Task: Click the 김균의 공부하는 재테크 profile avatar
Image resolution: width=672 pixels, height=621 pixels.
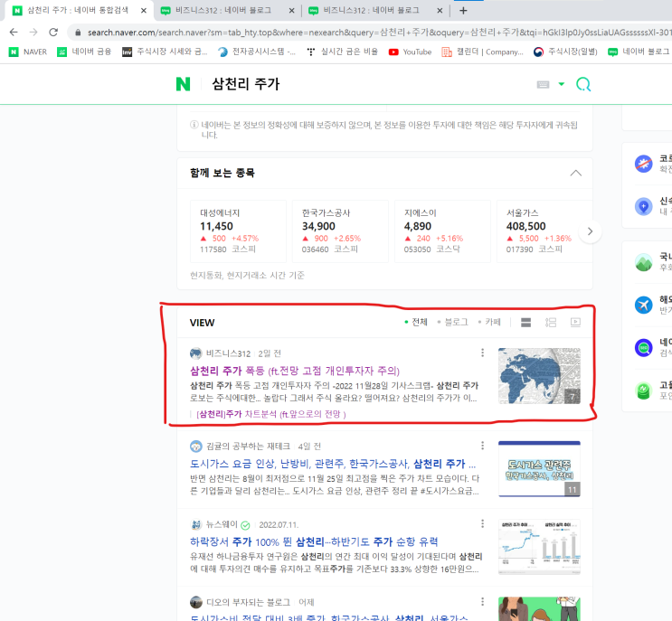Action: (x=196, y=447)
